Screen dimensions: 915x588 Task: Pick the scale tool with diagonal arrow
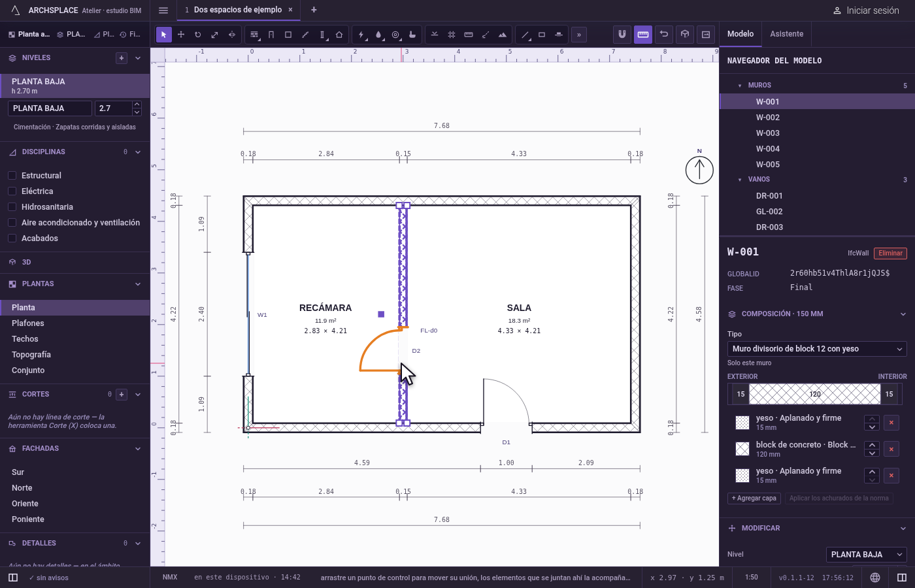tap(215, 35)
